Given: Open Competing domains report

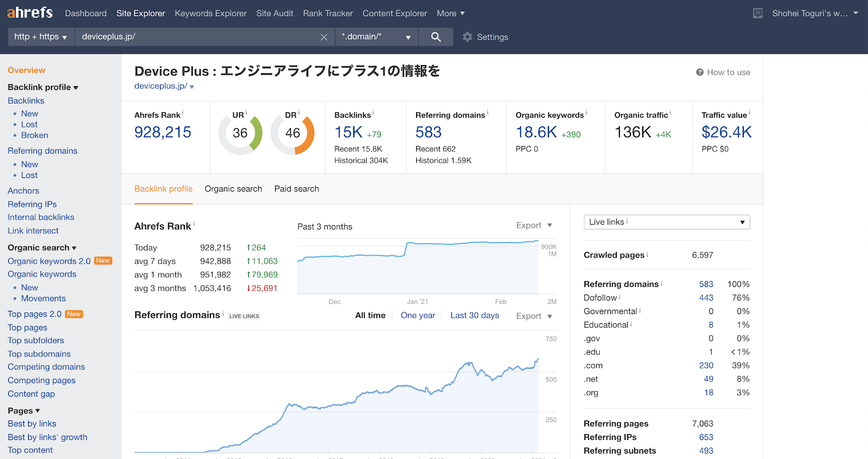Looking at the screenshot, I should (x=46, y=367).
